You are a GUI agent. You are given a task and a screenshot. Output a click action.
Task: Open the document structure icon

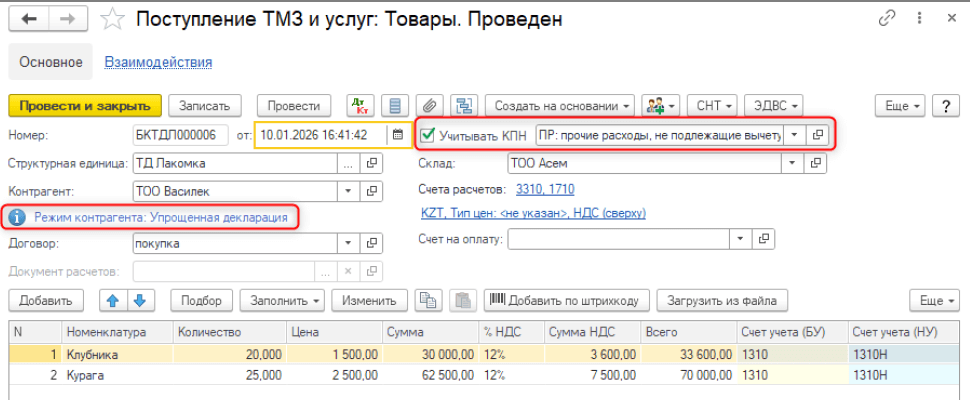pos(463,106)
